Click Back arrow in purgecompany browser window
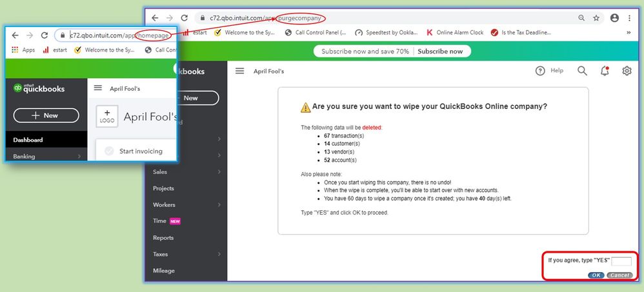The width and height of the screenshot is (644, 292). tap(154, 18)
